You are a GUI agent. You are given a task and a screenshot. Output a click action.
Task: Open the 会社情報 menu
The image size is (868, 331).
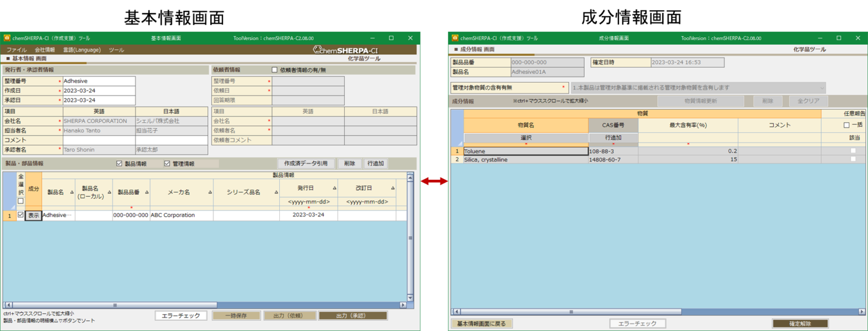click(45, 50)
